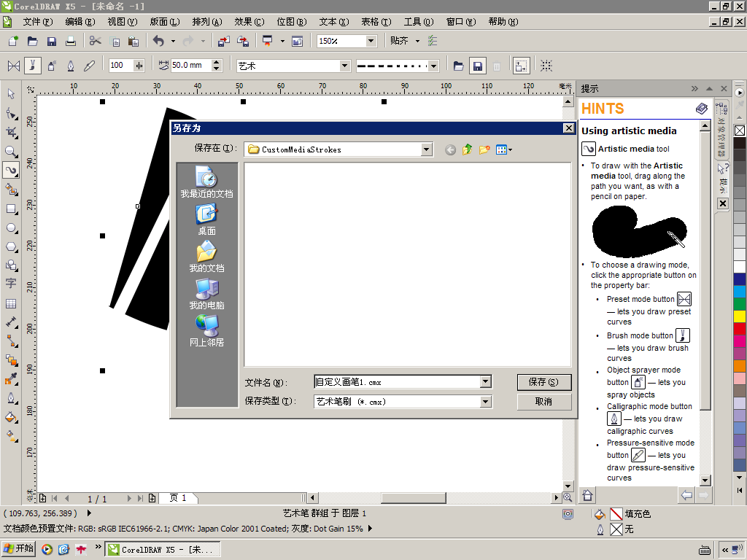Viewport: 747px width, 560px height.
Task: Open the 编辑(E) menu
Action: pyautogui.click(x=80, y=22)
